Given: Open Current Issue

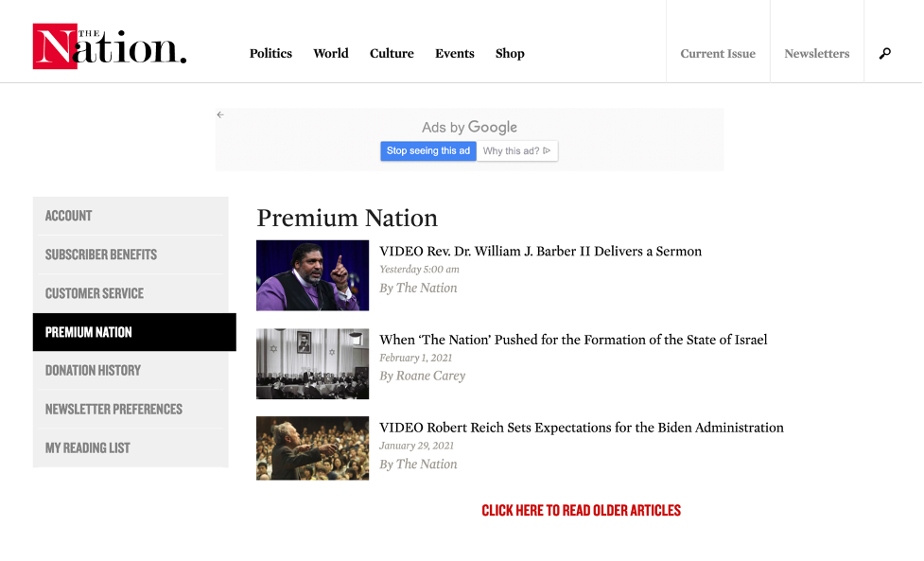Looking at the screenshot, I should (x=719, y=54).
